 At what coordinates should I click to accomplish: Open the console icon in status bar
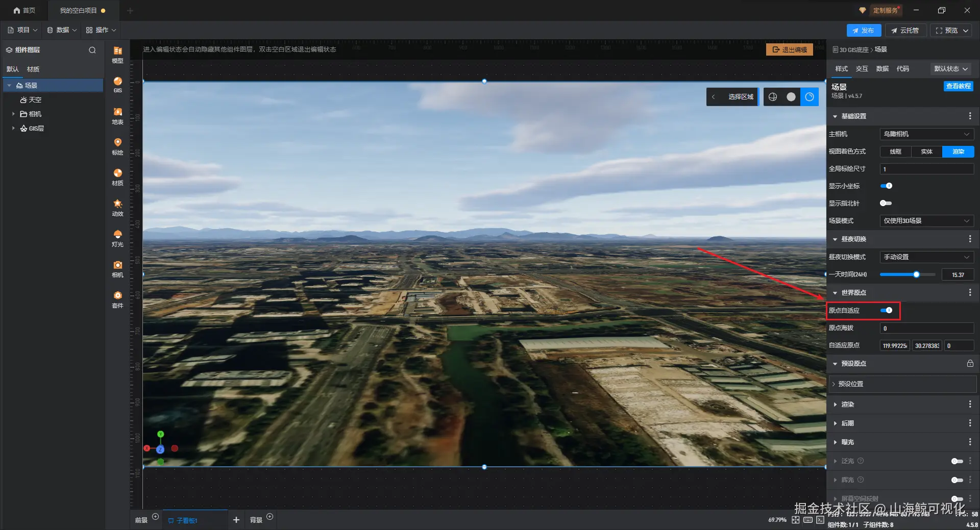point(820,520)
